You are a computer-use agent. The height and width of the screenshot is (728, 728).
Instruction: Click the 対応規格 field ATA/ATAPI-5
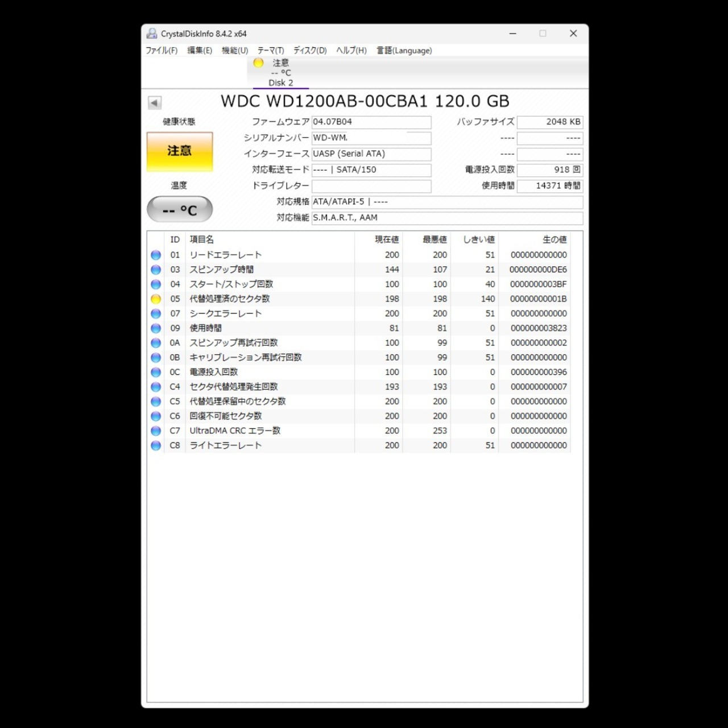pyautogui.click(x=447, y=202)
